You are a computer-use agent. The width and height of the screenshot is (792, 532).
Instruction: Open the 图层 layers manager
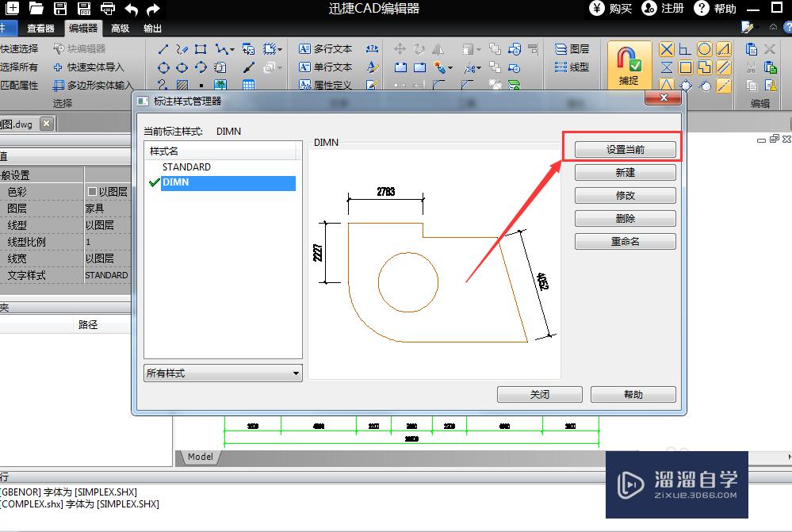[572, 49]
